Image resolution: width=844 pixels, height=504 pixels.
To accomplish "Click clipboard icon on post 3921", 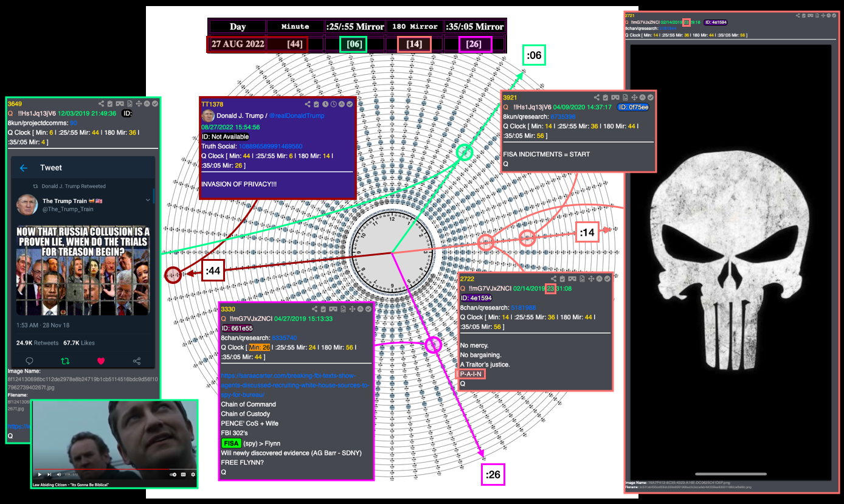I will (606, 97).
